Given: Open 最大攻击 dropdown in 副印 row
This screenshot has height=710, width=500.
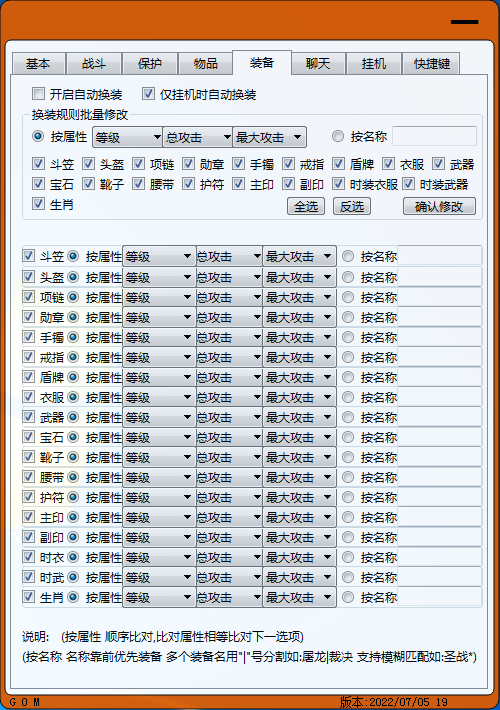Looking at the screenshot, I should tap(299, 537).
